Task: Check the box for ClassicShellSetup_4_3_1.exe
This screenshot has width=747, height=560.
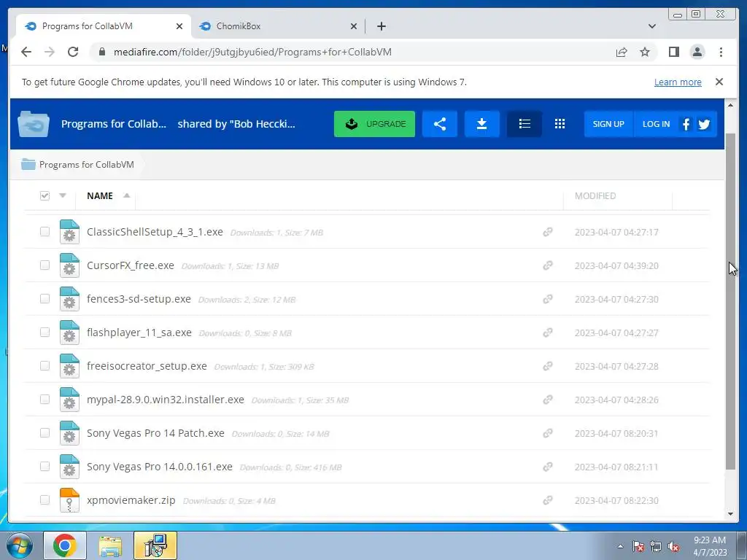Action: click(44, 231)
